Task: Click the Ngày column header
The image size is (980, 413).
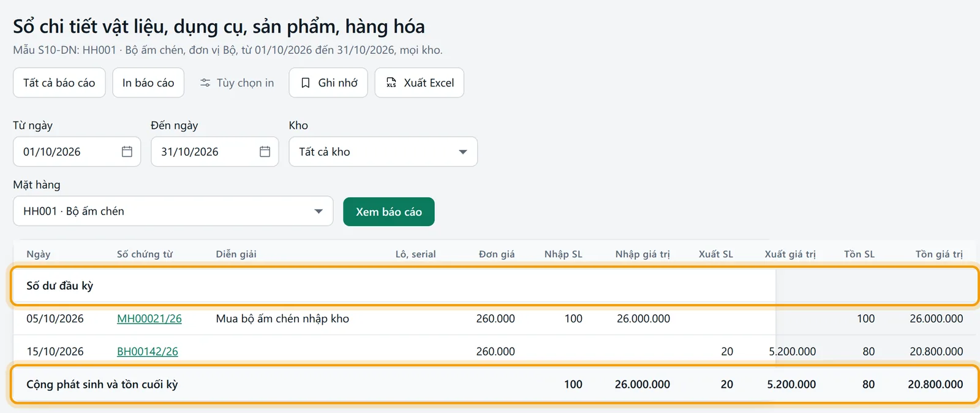Action: [x=39, y=254]
